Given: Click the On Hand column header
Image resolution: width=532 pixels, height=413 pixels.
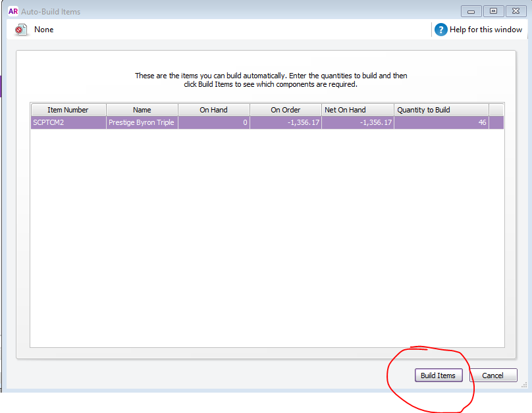Looking at the screenshot, I should point(213,110).
